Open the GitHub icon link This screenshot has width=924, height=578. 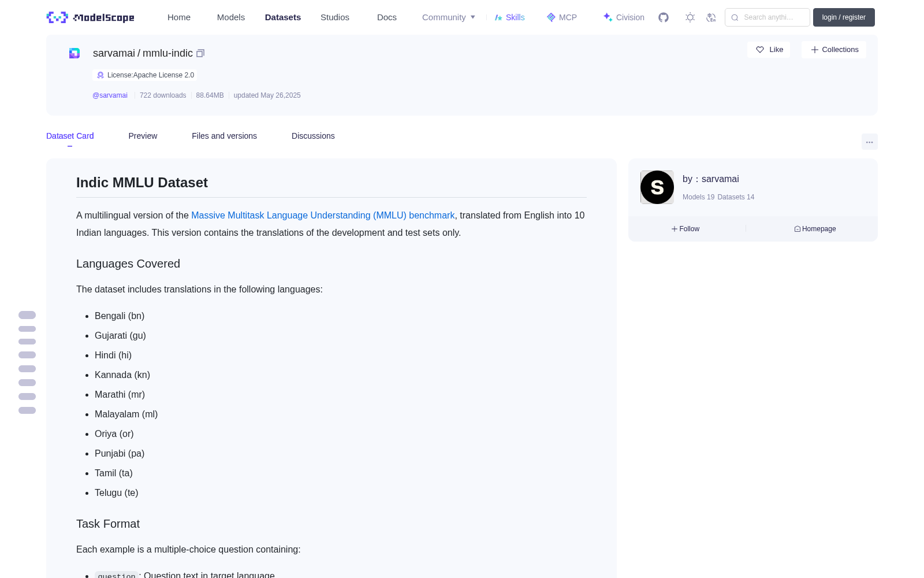[664, 17]
